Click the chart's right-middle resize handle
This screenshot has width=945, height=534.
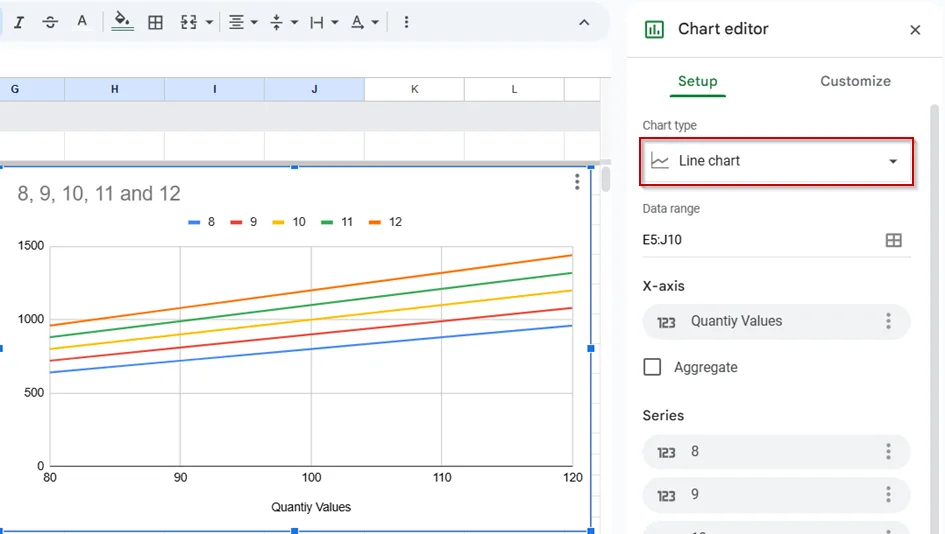click(x=591, y=348)
